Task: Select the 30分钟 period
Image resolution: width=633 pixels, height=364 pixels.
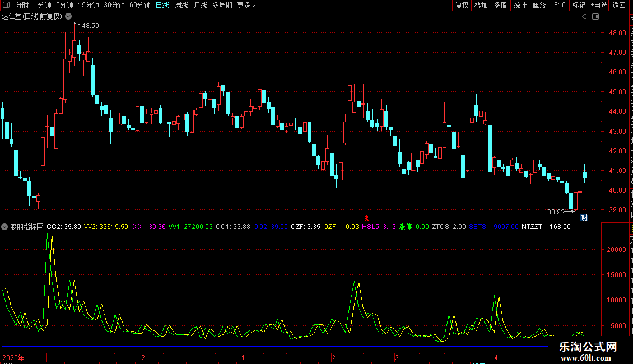Action: [x=114, y=5]
